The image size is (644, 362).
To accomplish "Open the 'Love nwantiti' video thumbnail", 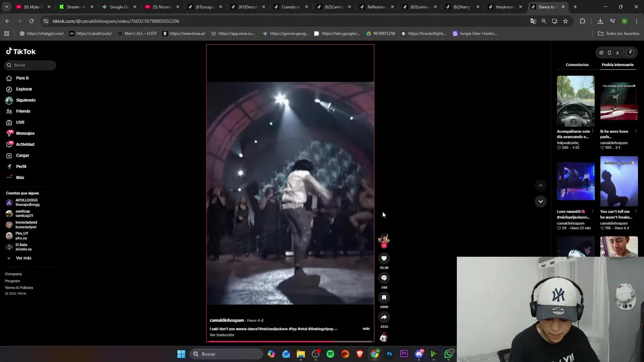I will point(576,182).
